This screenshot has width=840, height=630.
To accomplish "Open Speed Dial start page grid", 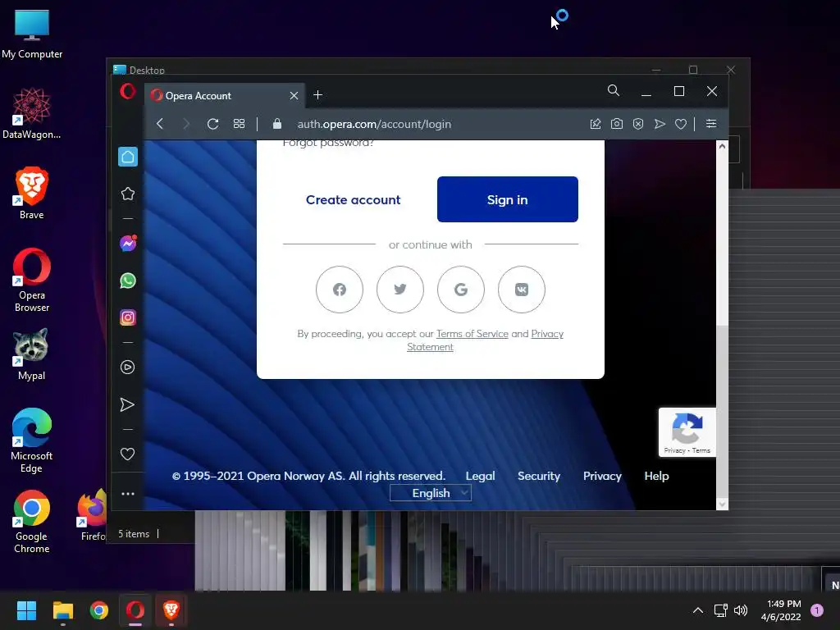I will tap(239, 124).
